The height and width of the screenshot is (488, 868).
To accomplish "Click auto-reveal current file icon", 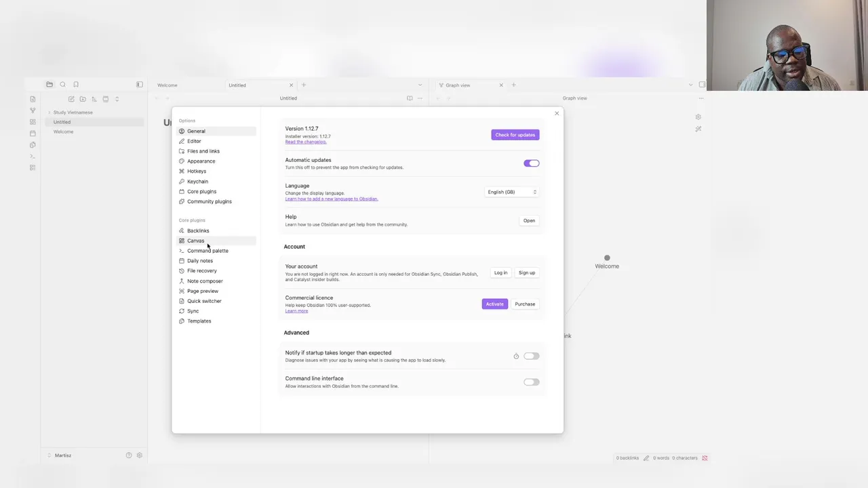I will (x=105, y=99).
